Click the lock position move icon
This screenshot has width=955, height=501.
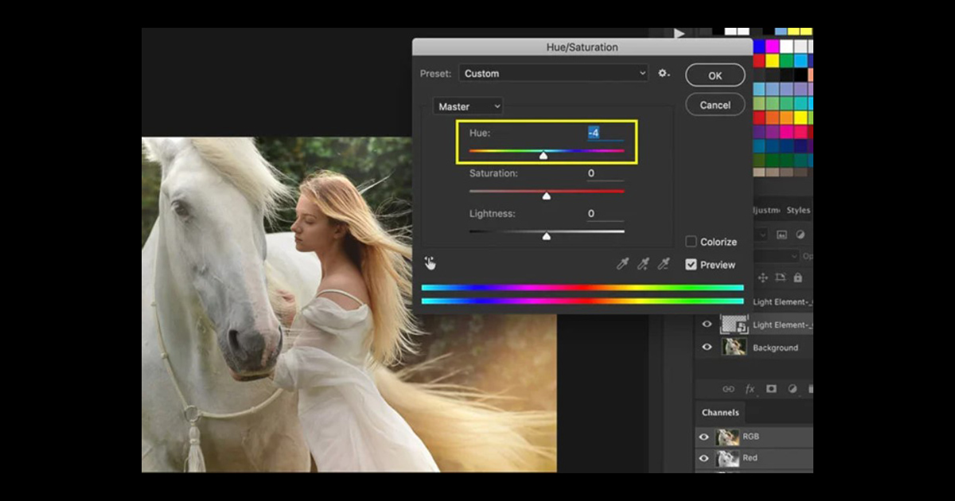point(763,278)
